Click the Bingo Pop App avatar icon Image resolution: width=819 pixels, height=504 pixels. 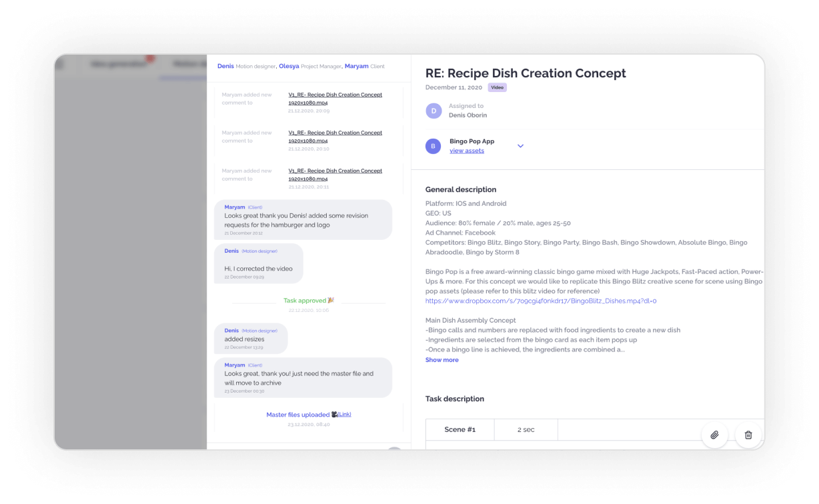[x=434, y=146]
